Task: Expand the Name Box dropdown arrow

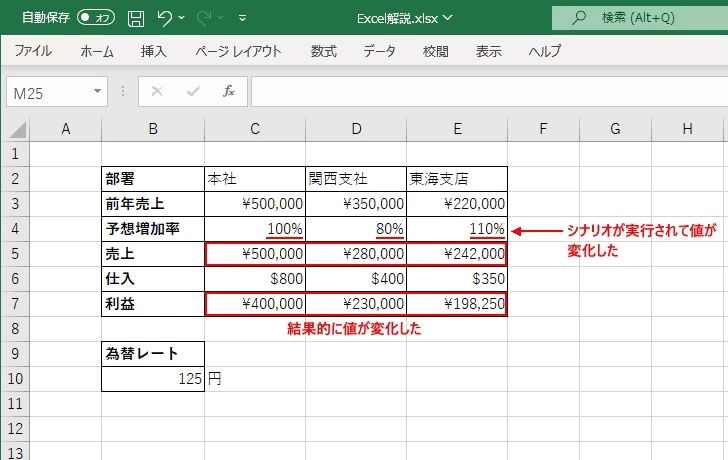Action: pos(98,91)
